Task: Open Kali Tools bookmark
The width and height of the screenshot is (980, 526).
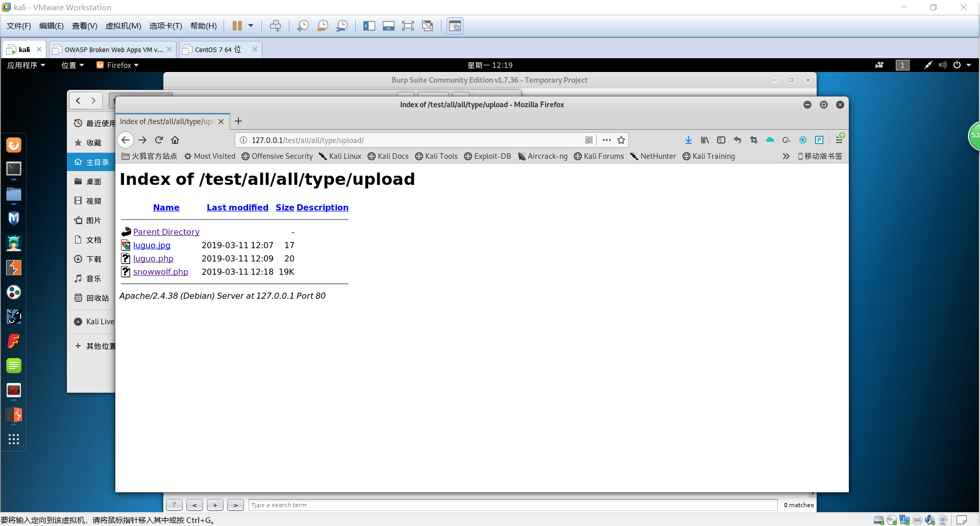Action: (x=436, y=156)
